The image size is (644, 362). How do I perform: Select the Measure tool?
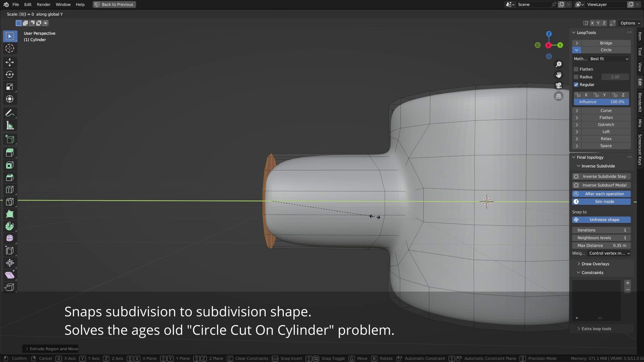coord(10,125)
